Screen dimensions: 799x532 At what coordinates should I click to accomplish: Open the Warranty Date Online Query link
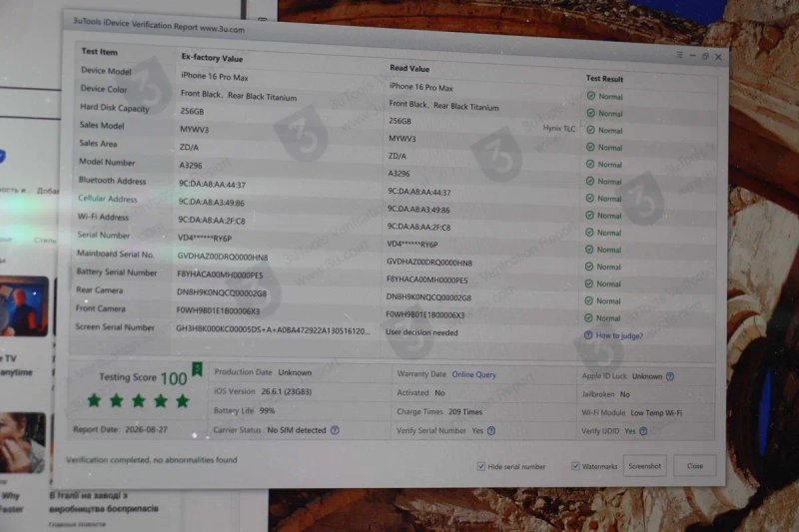[x=473, y=374]
